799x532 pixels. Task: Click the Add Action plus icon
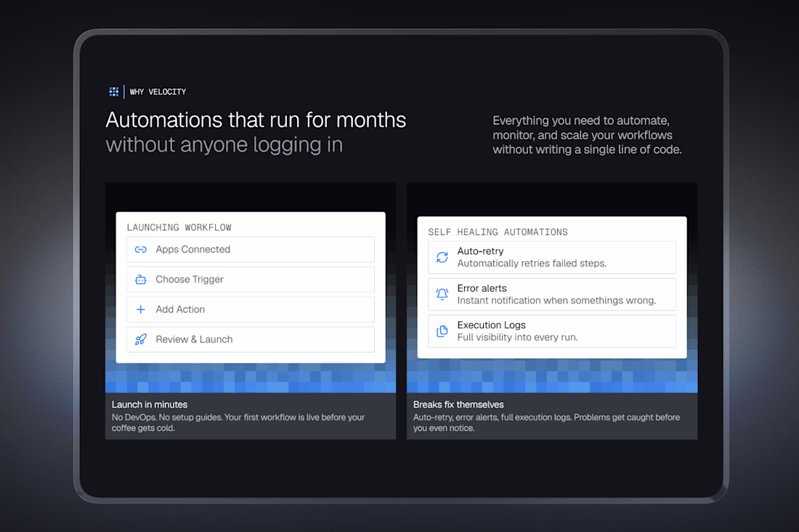[141, 309]
